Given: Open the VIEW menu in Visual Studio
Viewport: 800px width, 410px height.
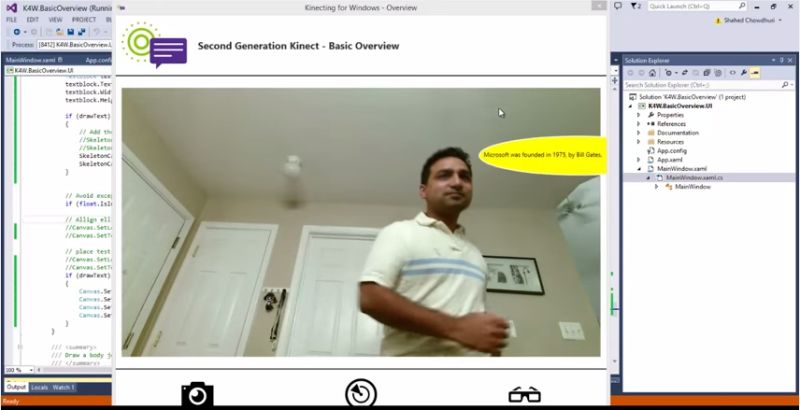Looking at the screenshot, I should (x=55, y=20).
